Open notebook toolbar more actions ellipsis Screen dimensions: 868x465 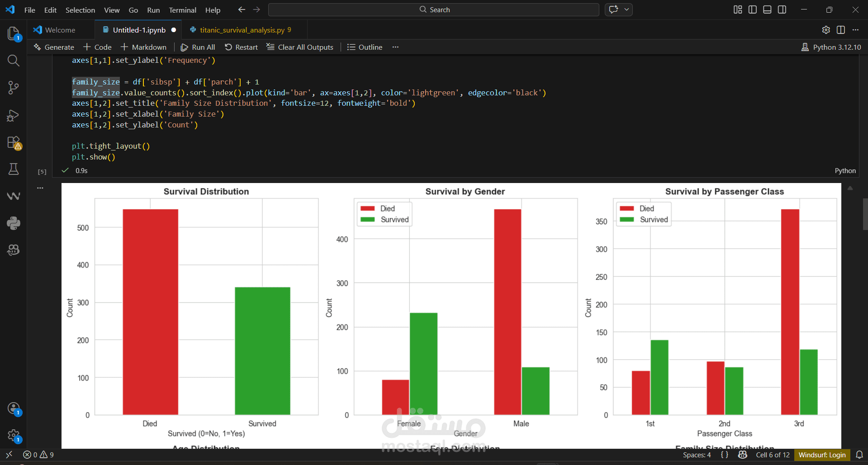point(395,47)
